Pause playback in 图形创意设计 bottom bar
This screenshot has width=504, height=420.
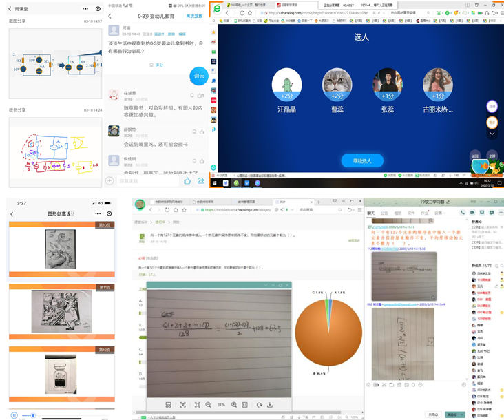coord(13,415)
